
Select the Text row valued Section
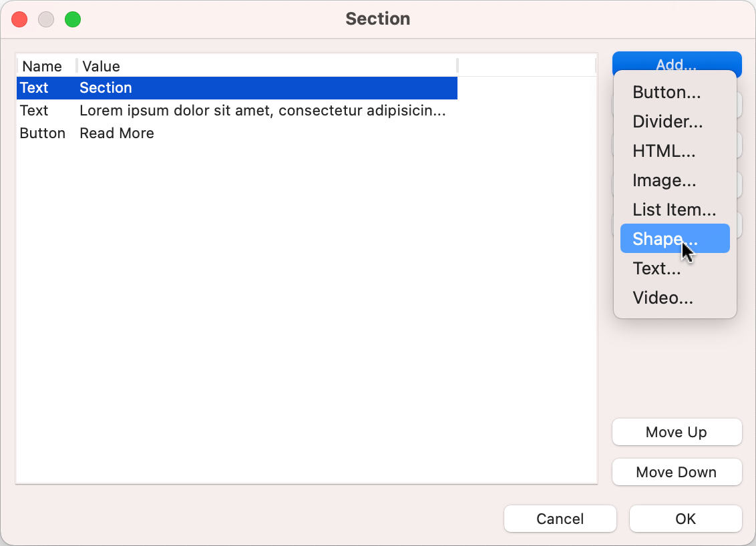coord(236,88)
